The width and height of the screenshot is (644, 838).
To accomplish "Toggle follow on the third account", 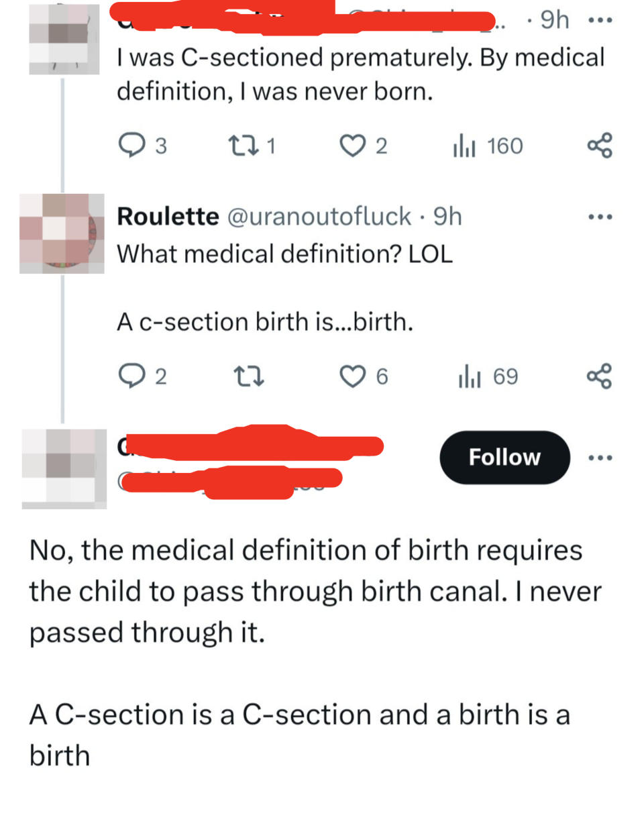I will pos(504,457).
